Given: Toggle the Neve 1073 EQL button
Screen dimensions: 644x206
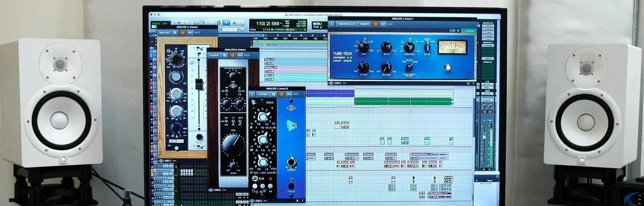Looking at the screenshot, I should 173,141.
